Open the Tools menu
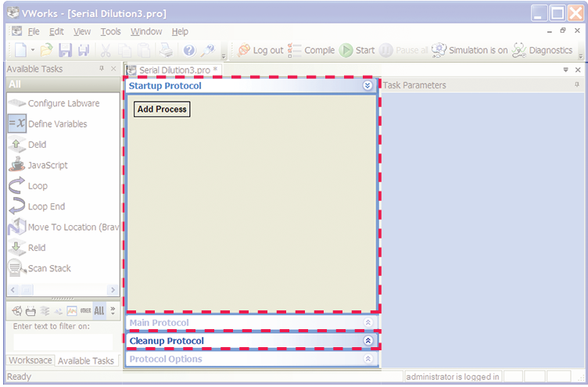Screen dimensions: 588x387 (110, 31)
